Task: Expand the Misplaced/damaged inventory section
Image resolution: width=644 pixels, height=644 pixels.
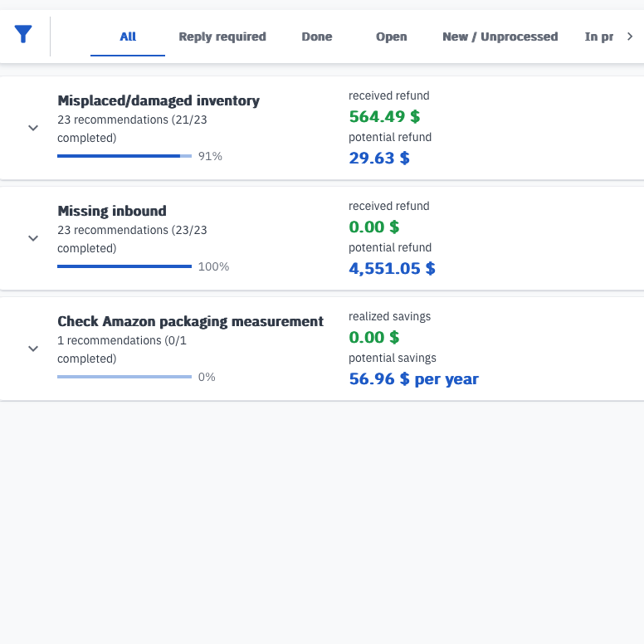Action: click(x=33, y=128)
